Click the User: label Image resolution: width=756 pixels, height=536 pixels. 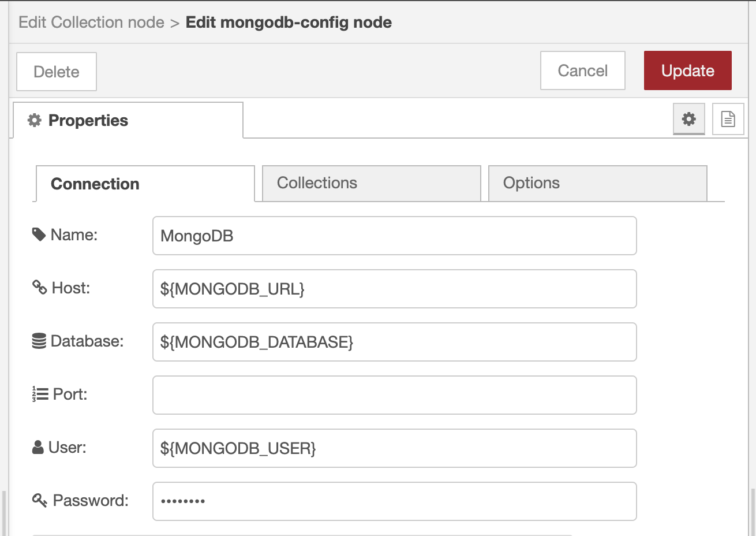tap(68, 447)
